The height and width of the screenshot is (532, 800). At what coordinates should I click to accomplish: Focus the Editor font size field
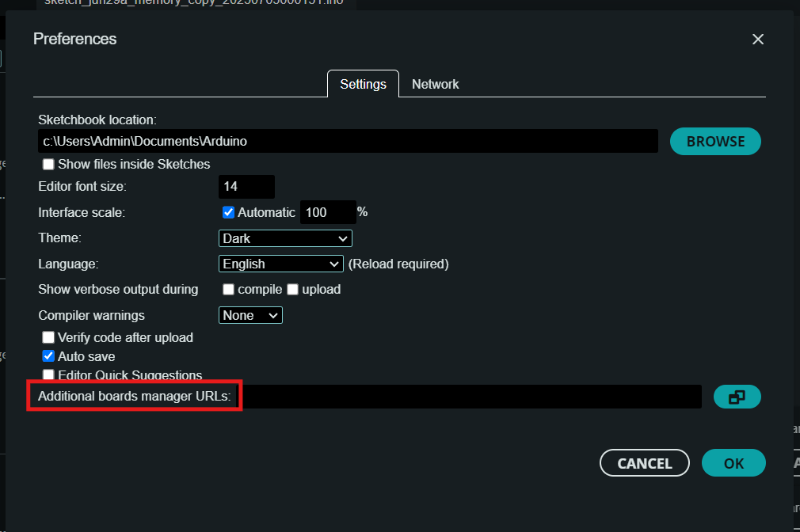[246, 187]
